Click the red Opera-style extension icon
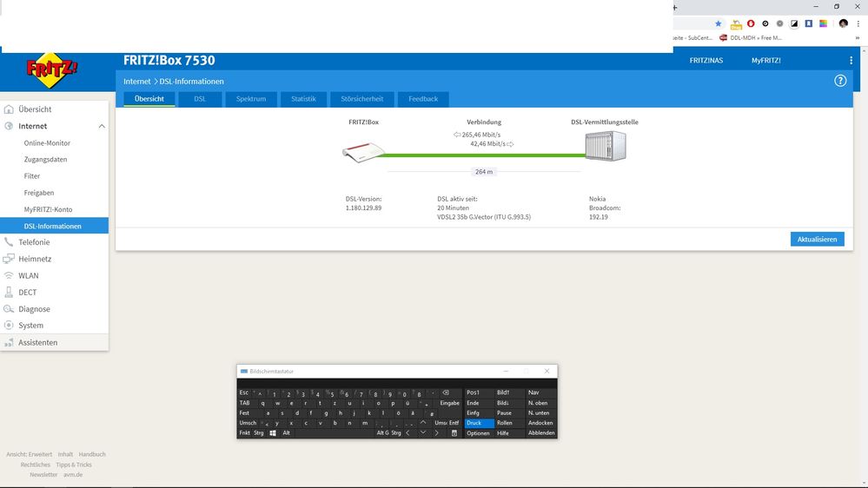The width and height of the screenshot is (868, 488). [751, 23]
